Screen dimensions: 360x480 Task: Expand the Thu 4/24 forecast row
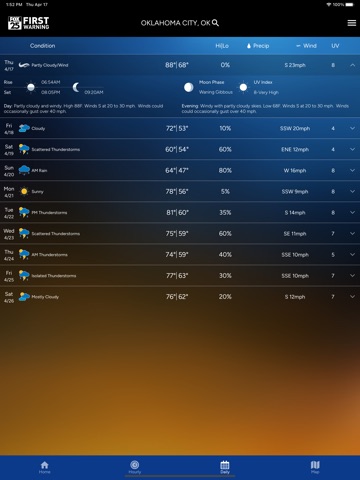[352, 255]
